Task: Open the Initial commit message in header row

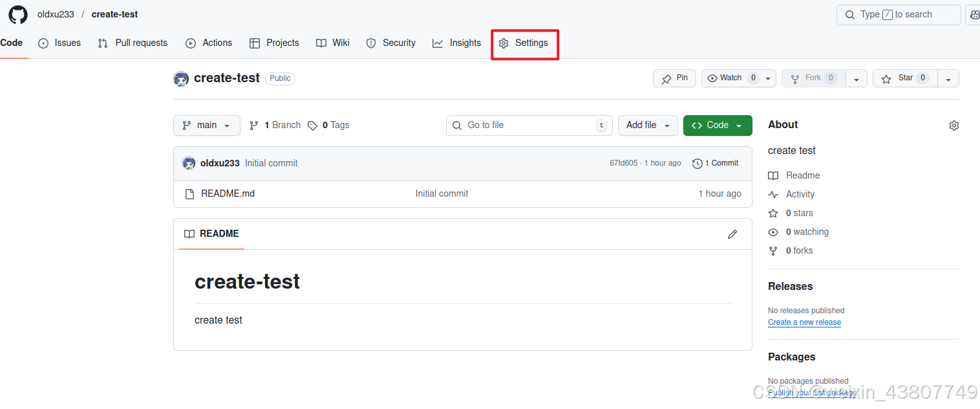Action: tap(272, 163)
